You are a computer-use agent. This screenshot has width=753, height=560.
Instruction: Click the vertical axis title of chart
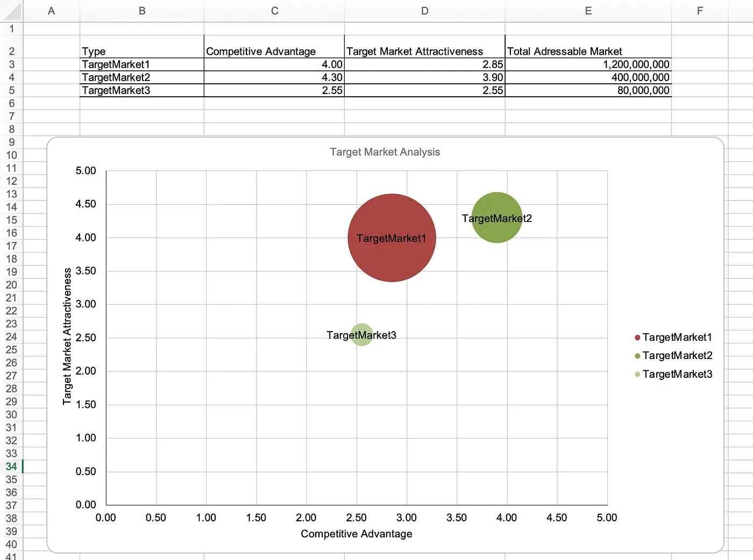(x=67, y=336)
